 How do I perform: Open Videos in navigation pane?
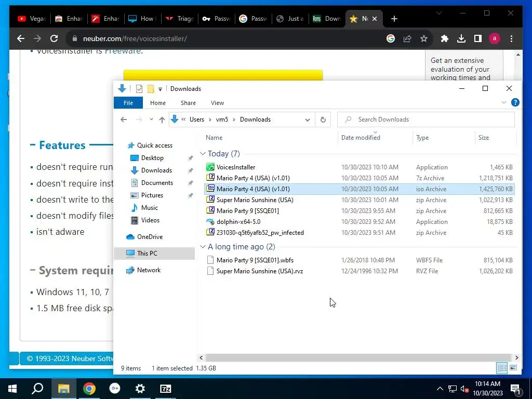[x=150, y=220]
